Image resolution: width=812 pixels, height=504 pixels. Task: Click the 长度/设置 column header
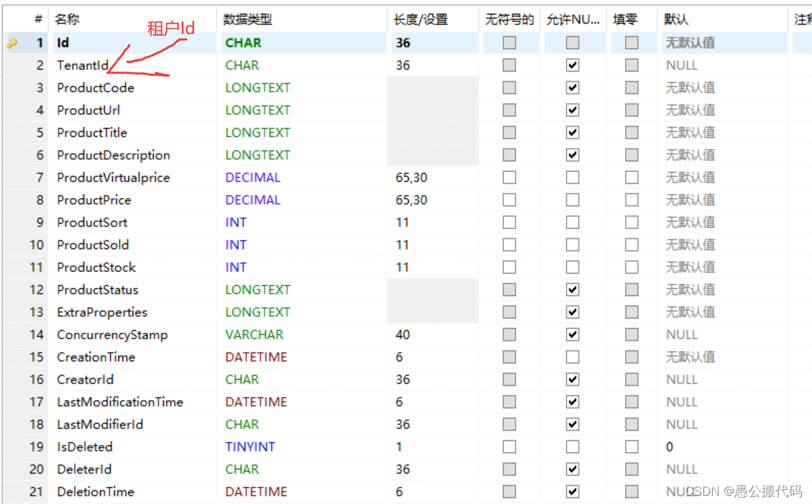420,20
